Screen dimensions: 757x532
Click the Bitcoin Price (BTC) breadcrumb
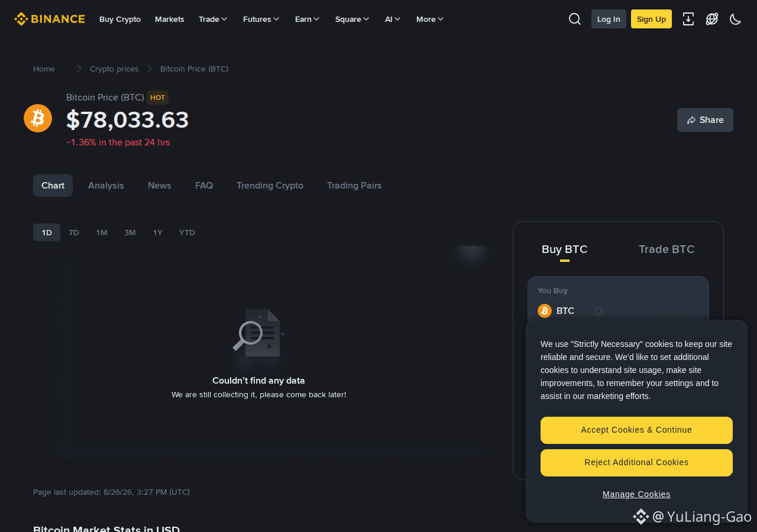(x=194, y=69)
